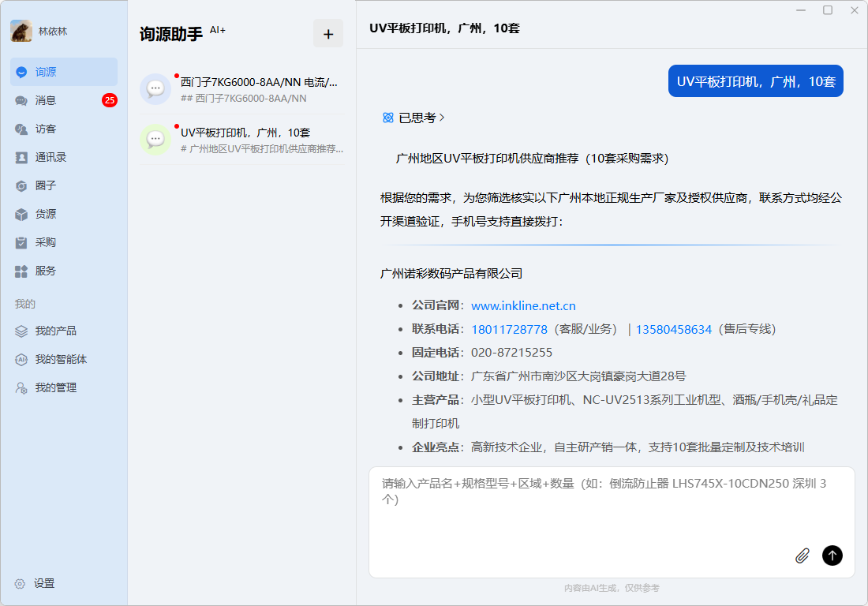
Task: Start a new inquiry with plus button
Action: click(x=328, y=34)
